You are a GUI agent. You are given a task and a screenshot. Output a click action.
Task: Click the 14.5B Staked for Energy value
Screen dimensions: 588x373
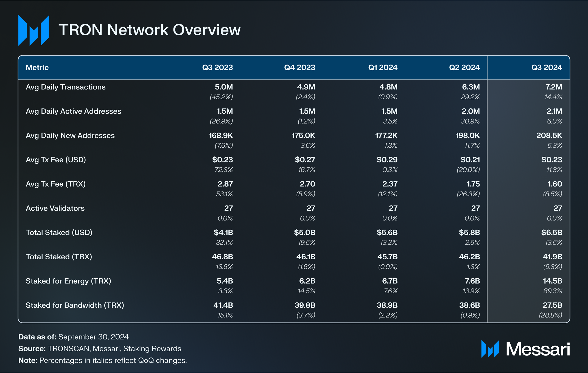[552, 281]
